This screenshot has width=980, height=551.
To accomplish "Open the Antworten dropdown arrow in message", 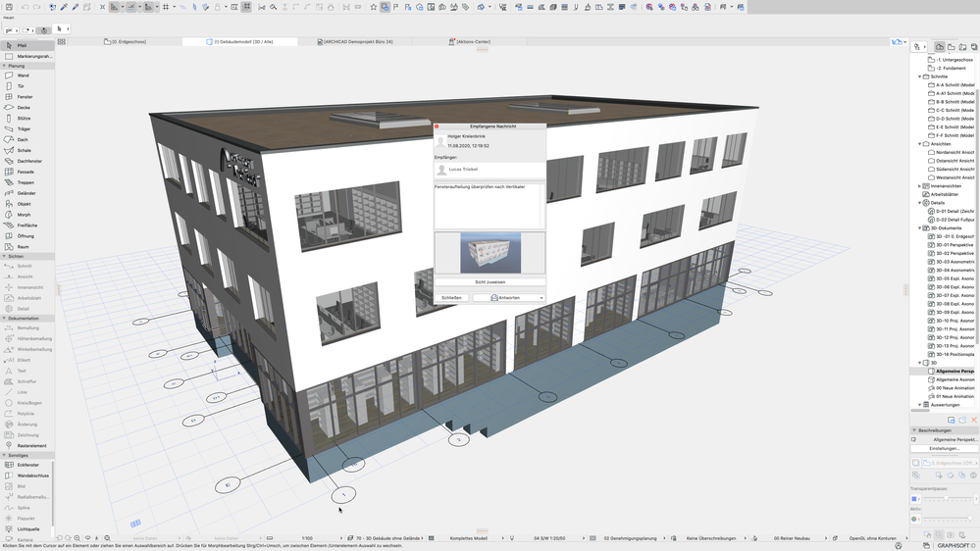I will tap(542, 298).
